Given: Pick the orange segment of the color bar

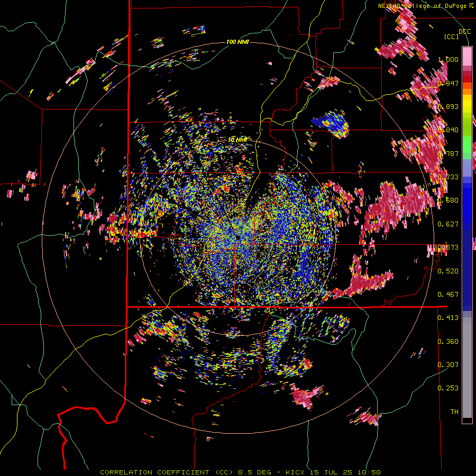Looking at the screenshot, I should 467,91.
